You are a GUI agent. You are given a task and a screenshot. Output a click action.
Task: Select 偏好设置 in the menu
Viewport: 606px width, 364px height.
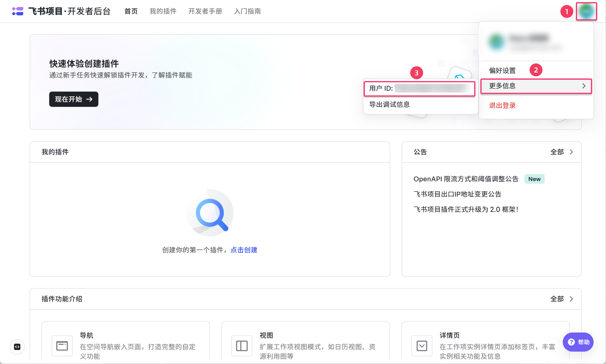(502, 71)
